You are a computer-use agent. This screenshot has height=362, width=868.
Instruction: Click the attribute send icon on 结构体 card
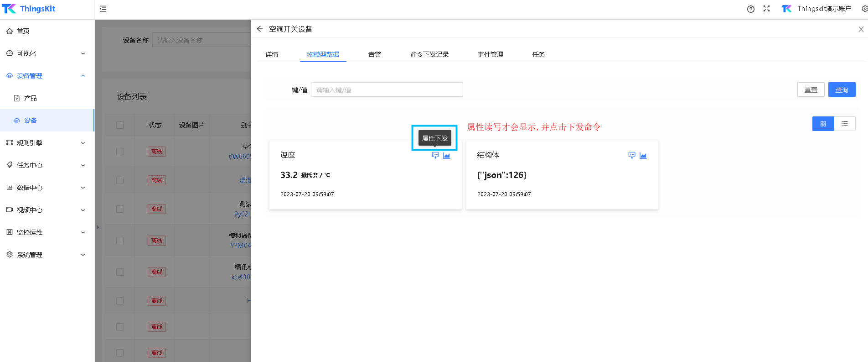tap(632, 156)
